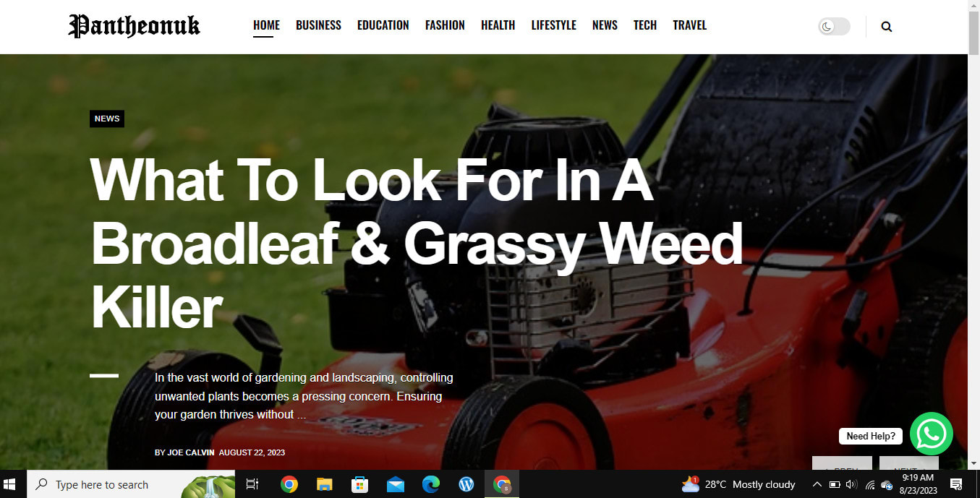
Task: Show hidden system tray icons
Action: 817,484
